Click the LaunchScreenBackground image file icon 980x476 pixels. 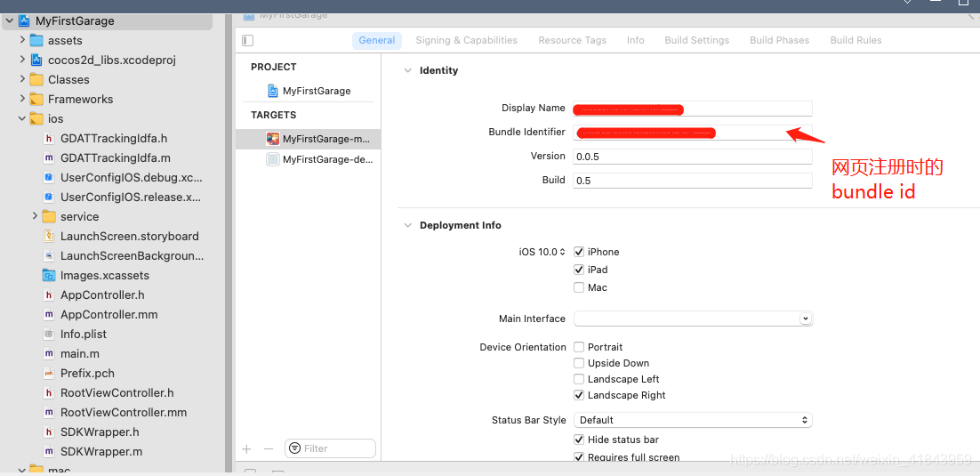coord(49,256)
